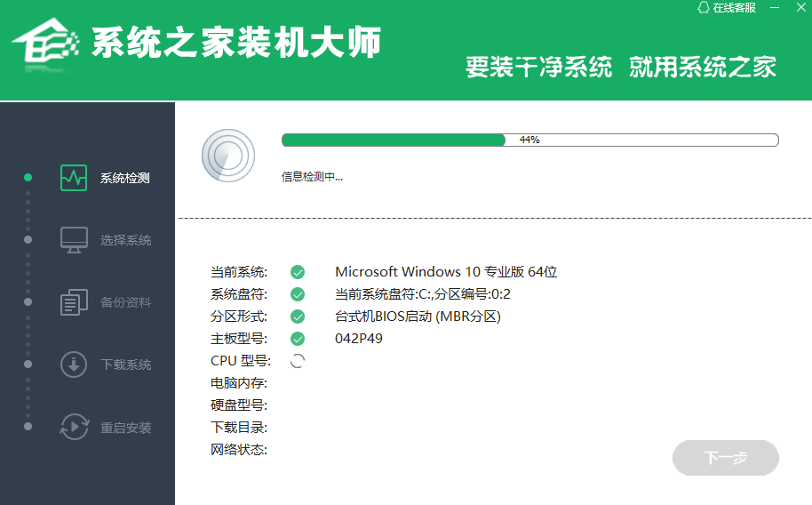Click the 选择系统 monitor icon
Image resolution: width=812 pixels, height=505 pixels.
coord(74,240)
